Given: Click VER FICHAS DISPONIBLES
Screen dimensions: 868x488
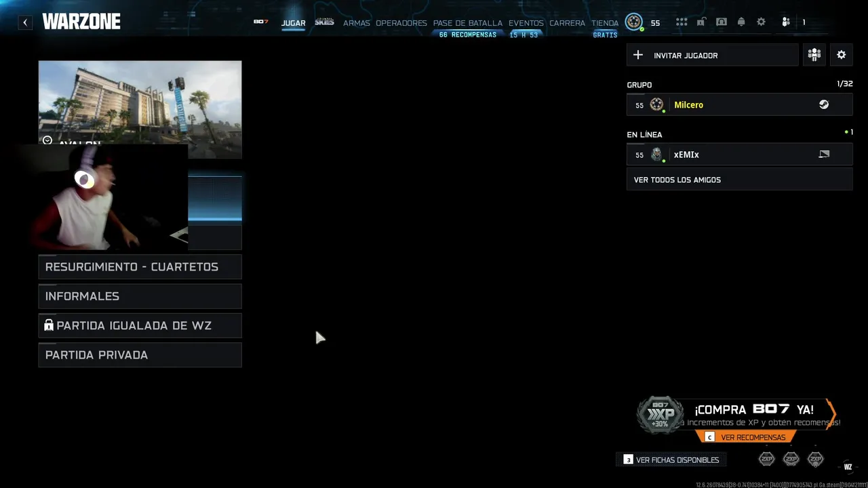Looking at the screenshot, I should 671,460.
